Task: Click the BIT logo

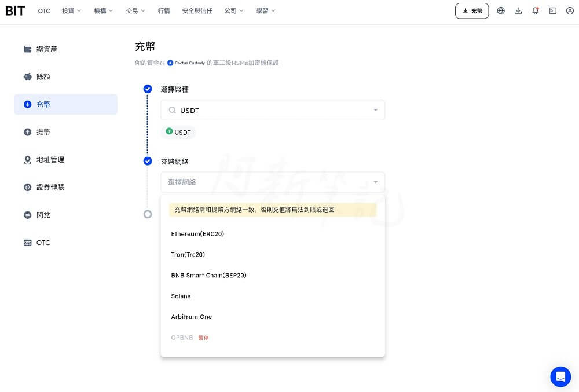Action: (x=15, y=10)
